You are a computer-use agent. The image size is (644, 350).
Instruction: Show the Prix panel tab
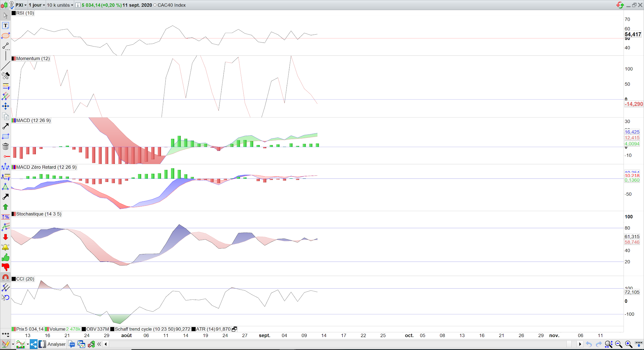[28, 329]
